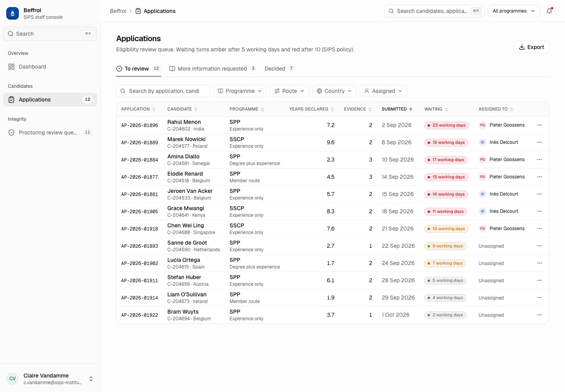Click the 23 working days badge

click(447, 125)
